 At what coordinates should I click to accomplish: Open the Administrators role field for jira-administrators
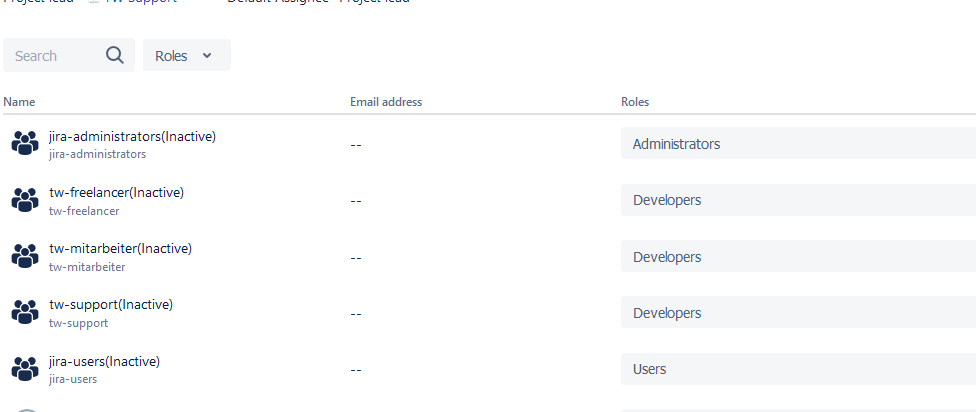pos(799,144)
